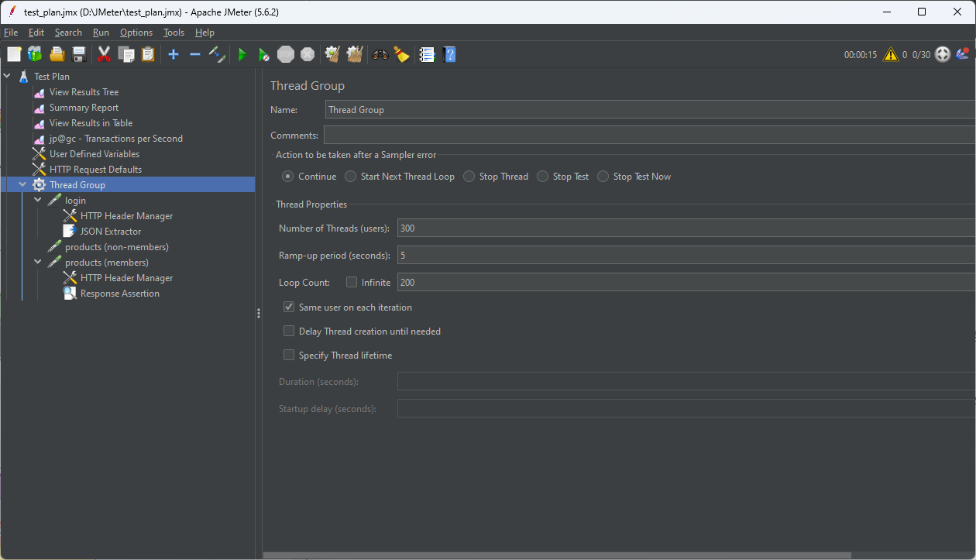
Task: Uncheck Same user on each iteration
Action: point(289,307)
